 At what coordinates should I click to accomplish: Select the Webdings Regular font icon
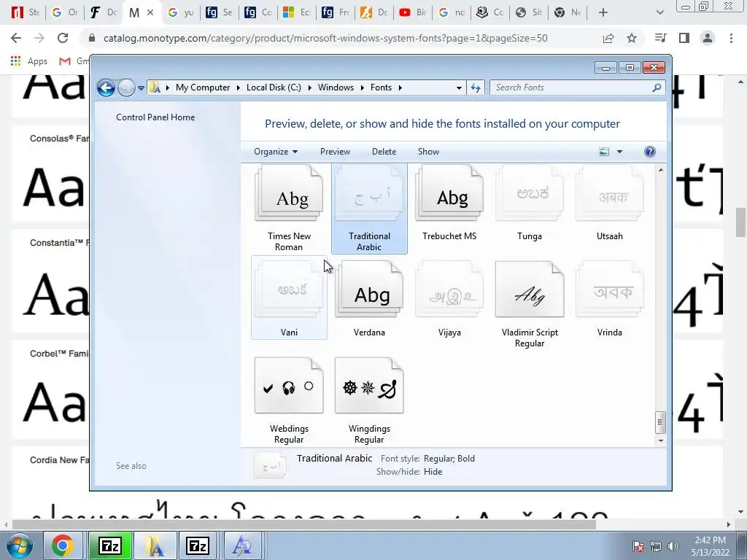pyautogui.click(x=289, y=385)
